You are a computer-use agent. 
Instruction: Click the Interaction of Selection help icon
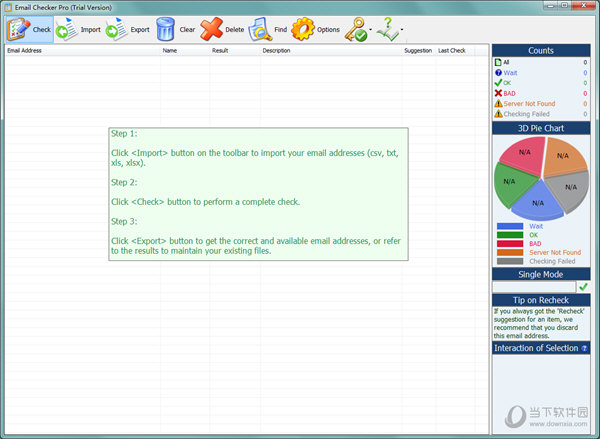pos(584,348)
